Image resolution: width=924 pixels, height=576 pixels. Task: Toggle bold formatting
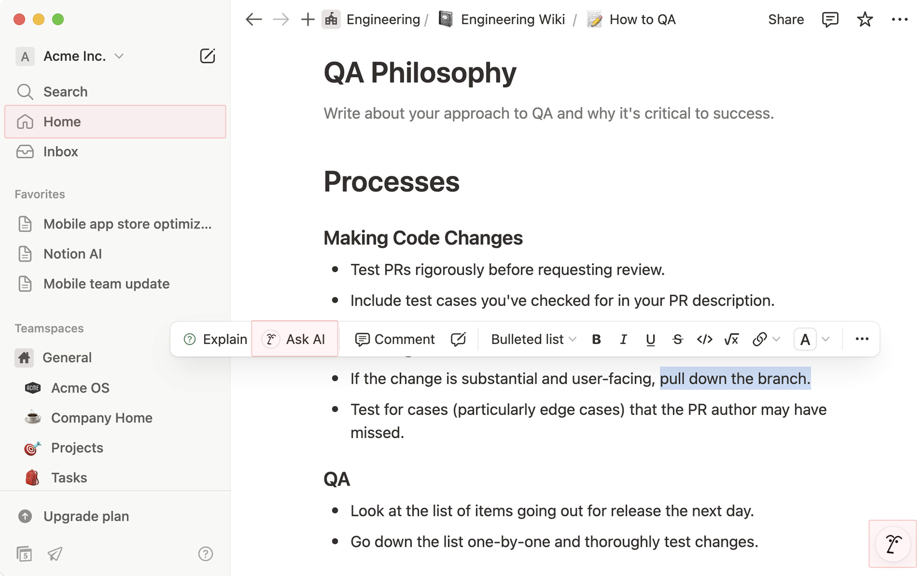click(597, 339)
